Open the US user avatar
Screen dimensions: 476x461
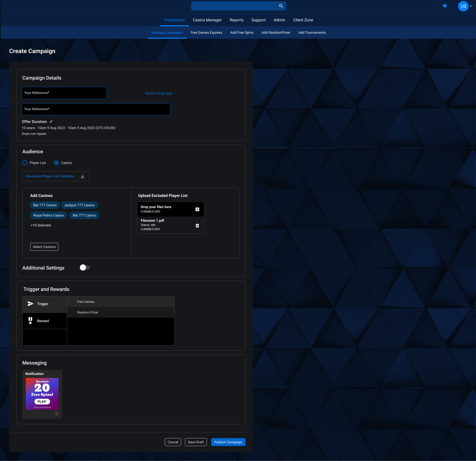coord(463,6)
